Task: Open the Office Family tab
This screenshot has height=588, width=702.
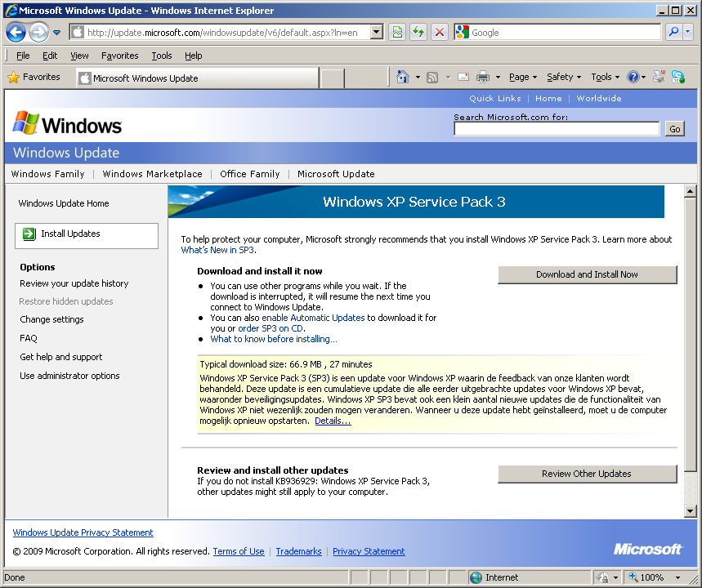Action: 250,174
